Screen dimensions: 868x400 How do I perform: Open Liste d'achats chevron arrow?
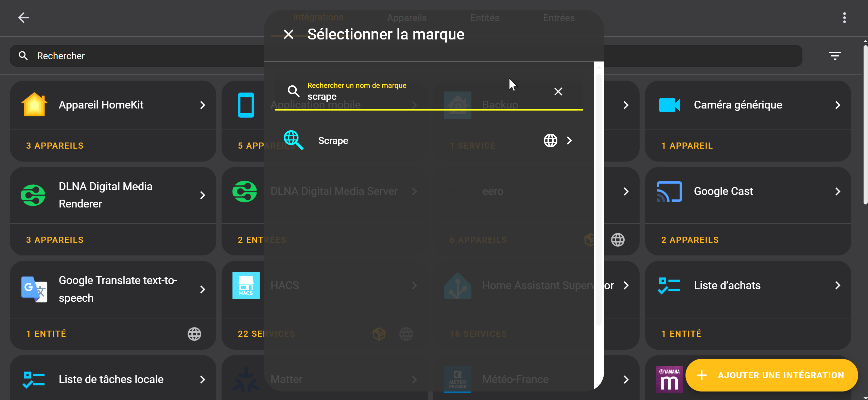(837, 285)
